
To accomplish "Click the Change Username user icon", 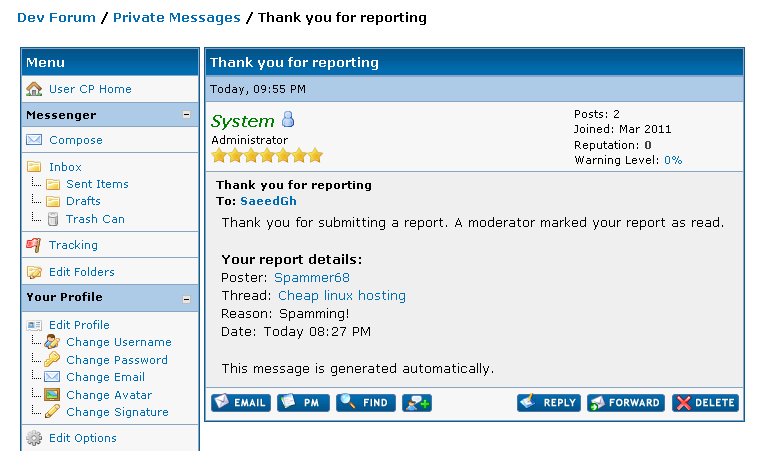I will click(x=52, y=342).
